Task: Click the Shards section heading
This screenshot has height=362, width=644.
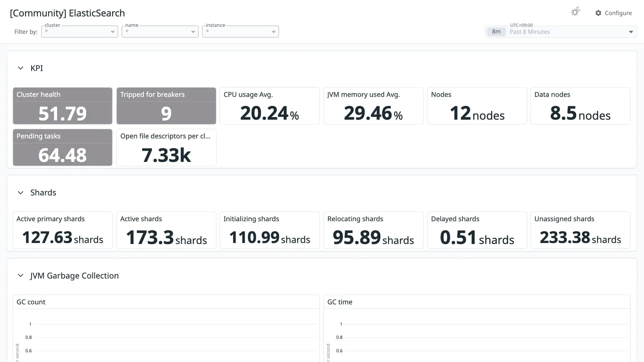Action: tap(43, 193)
